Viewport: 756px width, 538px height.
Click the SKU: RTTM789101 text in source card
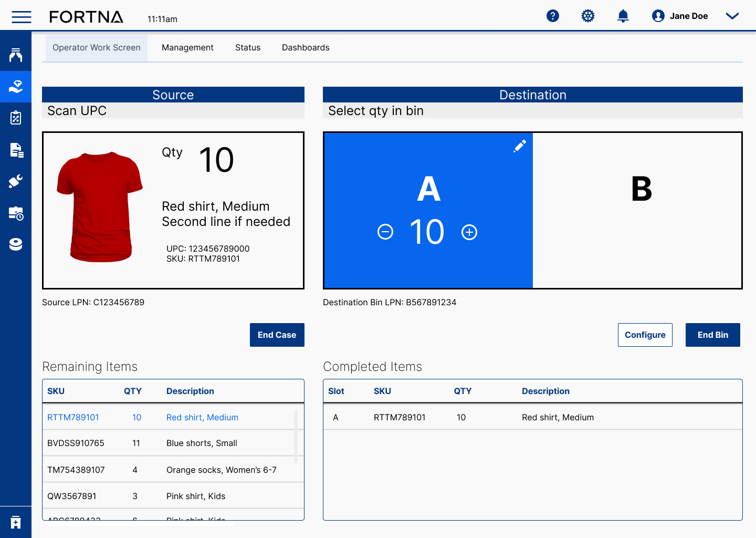point(203,258)
